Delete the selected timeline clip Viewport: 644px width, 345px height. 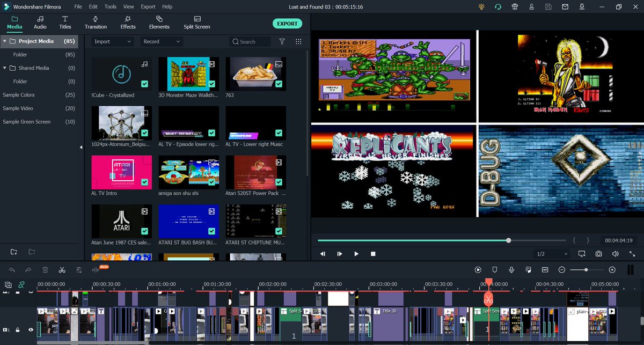point(45,270)
